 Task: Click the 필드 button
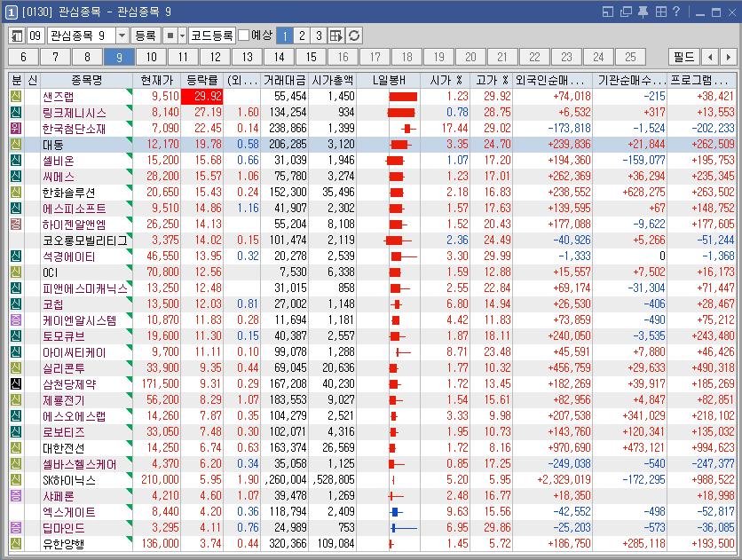tap(683, 57)
